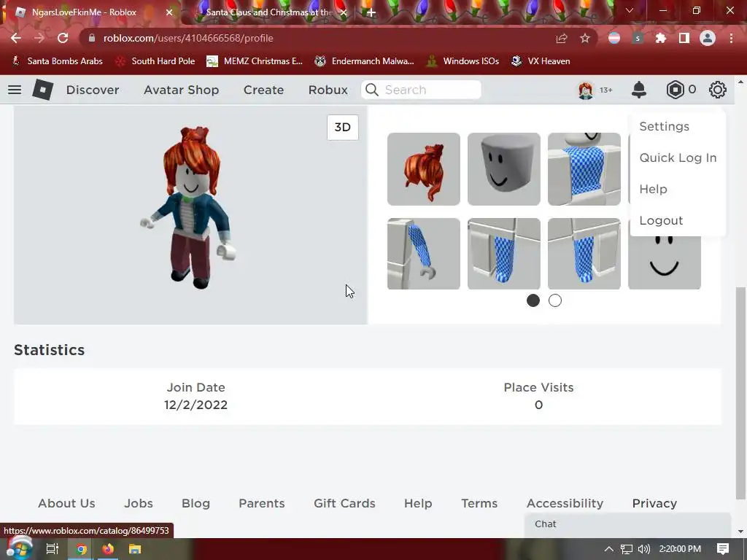
Task: View site information lock icon
Action: (x=92, y=38)
